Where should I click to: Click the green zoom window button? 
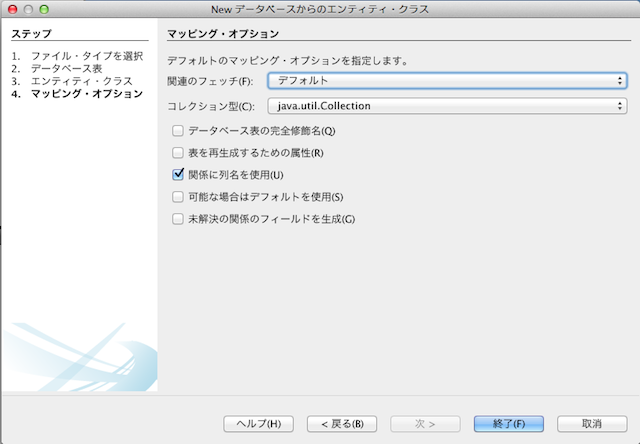click(45, 9)
